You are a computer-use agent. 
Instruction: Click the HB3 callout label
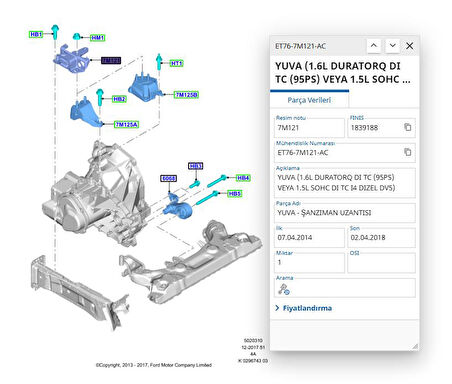[x=195, y=166]
